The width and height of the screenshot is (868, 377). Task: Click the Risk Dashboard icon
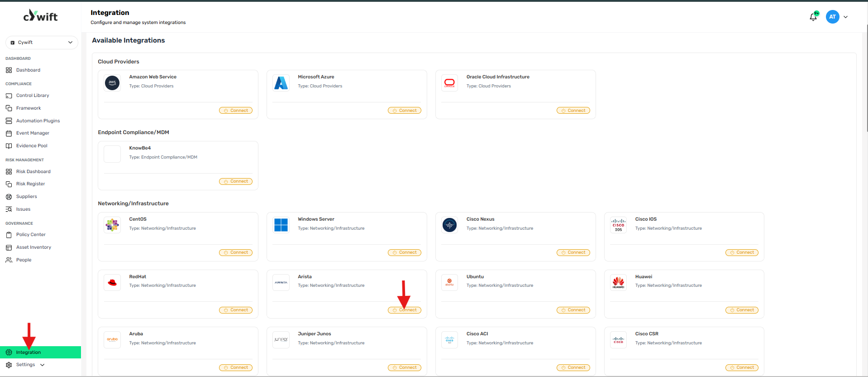click(x=9, y=172)
